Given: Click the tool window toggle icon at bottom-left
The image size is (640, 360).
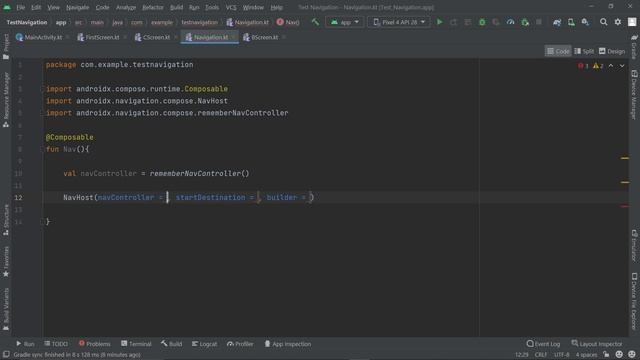Looking at the screenshot, I should [x=6, y=354].
